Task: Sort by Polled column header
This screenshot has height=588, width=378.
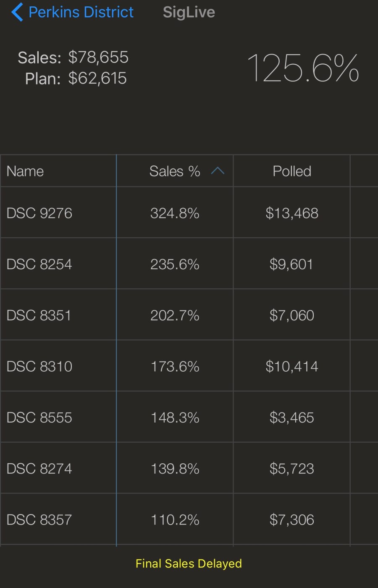Action: point(292,171)
